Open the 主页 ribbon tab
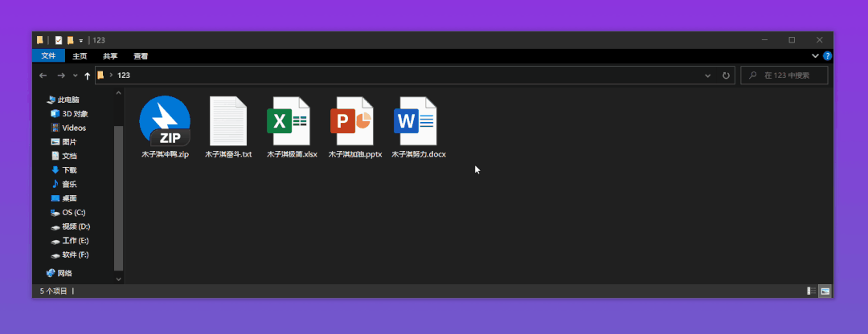This screenshot has width=868, height=334. click(x=80, y=56)
